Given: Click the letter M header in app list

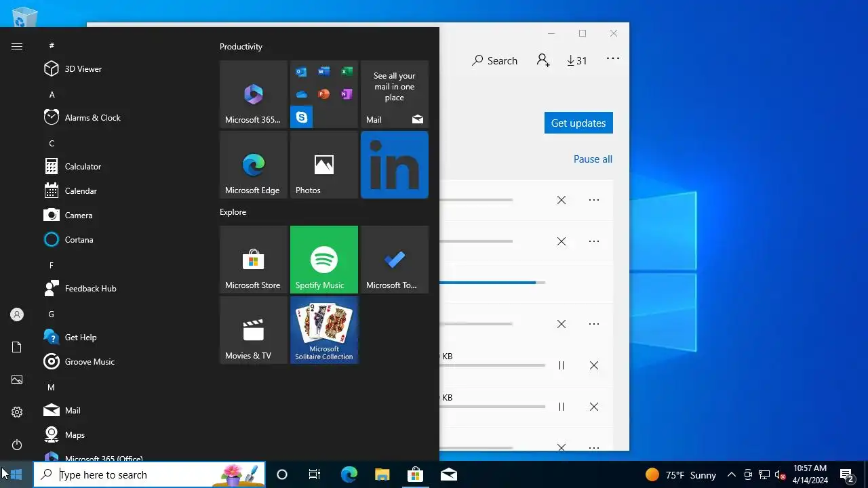Looking at the screenshot, I should tap(52, 387).
